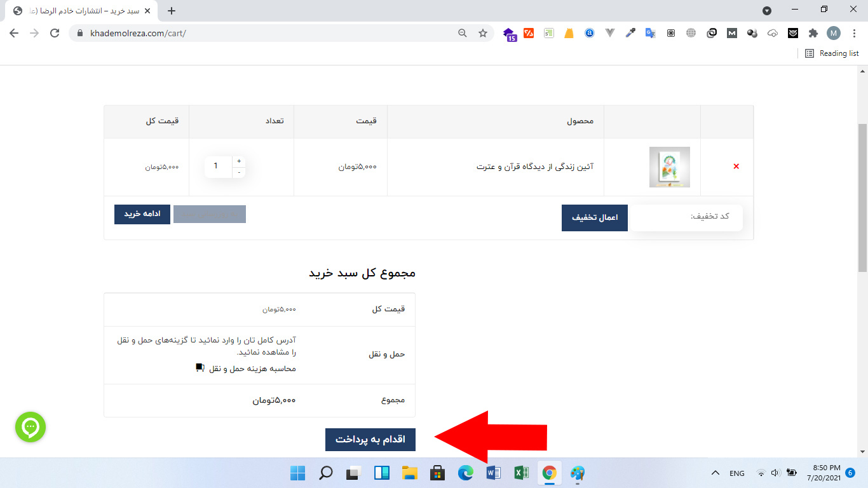Open Windows Search from the taskbar
The width and height of the screenshot is (868, 488).
pos(325,473)
